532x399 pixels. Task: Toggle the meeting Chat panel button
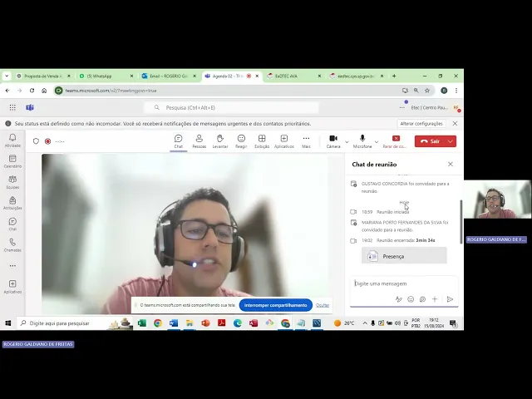tap(179, 141)
